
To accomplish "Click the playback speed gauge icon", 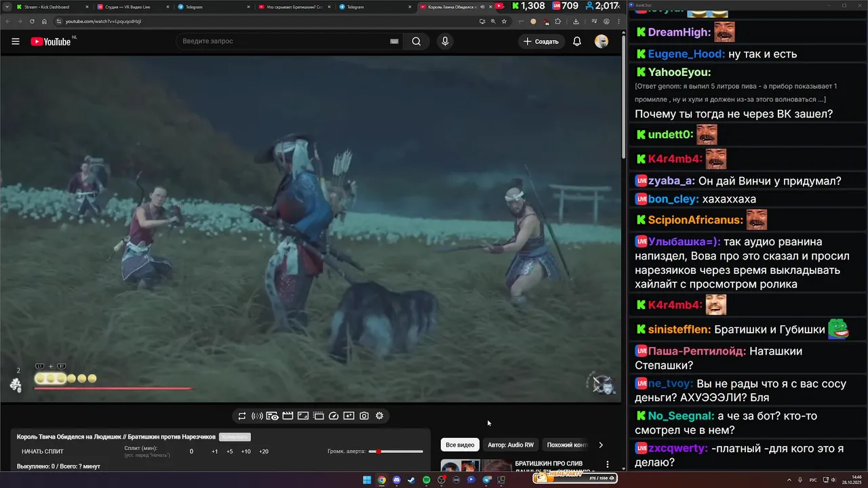I will click(334, 415).
